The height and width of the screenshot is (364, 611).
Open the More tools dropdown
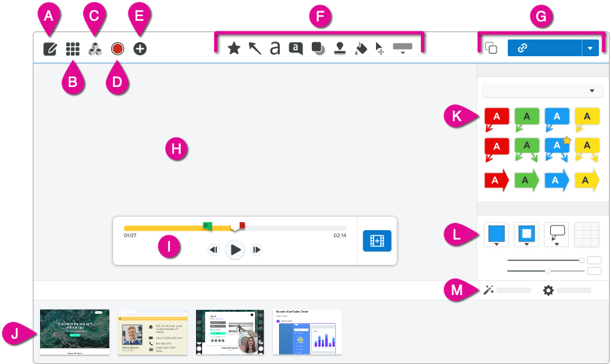tap(402, 48)
